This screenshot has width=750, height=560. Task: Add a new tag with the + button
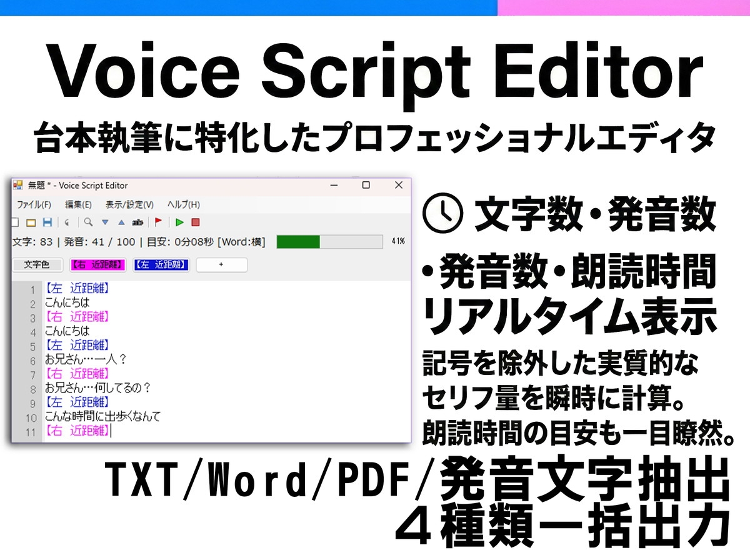click(x=221, y=265)
